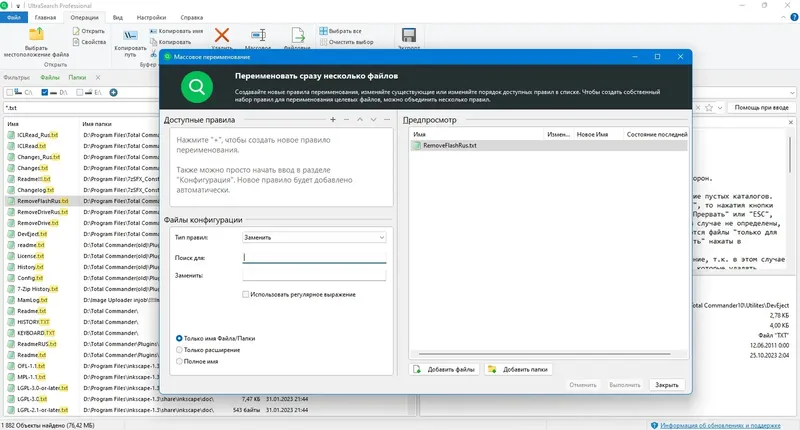
Task: Open the 'Тип правил' dropdown showing Заменить
Action: tap(314, 237)
